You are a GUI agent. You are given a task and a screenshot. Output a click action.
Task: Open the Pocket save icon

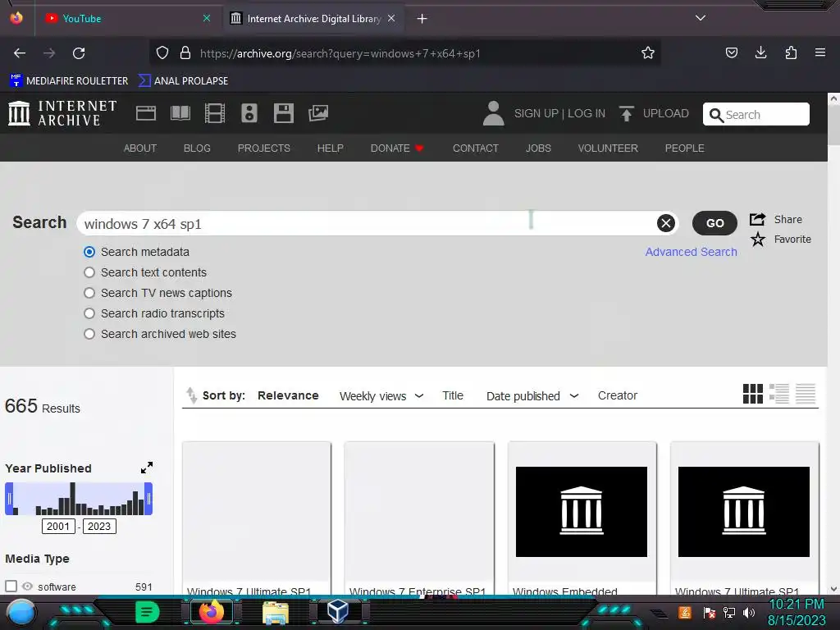point(731,52)
